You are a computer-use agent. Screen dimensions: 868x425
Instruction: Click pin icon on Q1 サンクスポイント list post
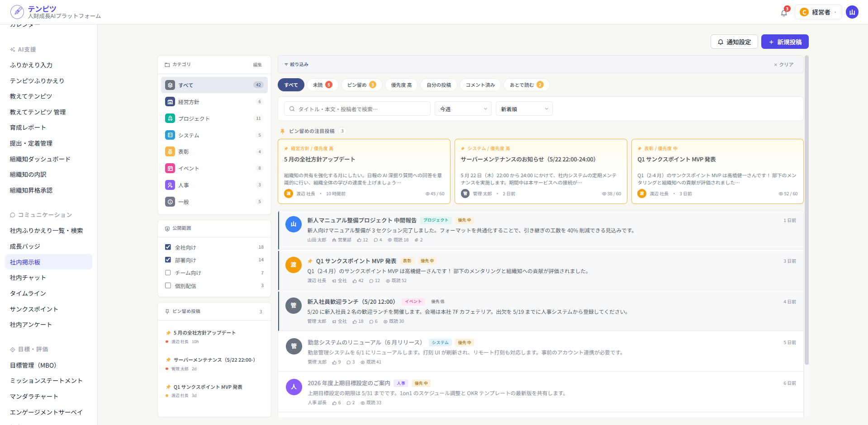pos(310,261)
